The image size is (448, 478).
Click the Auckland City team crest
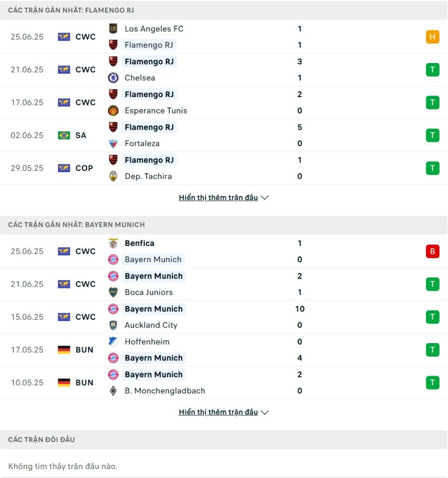pos(113,325)
